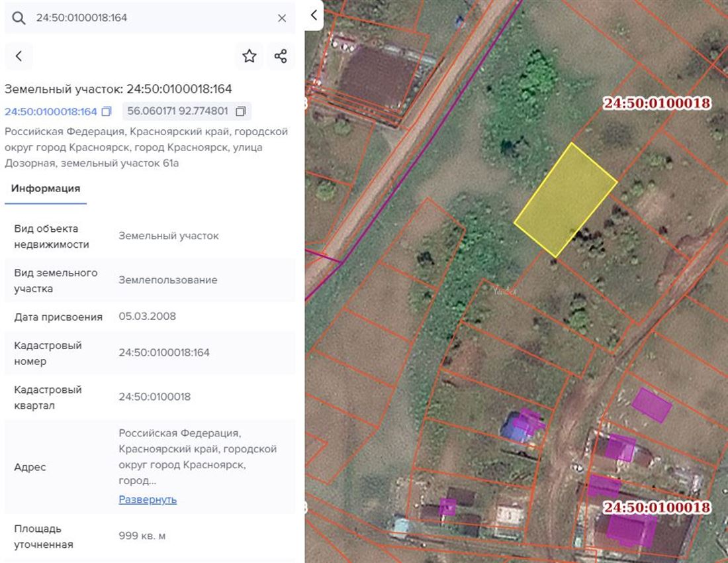728x563 pixels.
Task: Click the Yandex watermark on map
Action: tap(504, 290)
